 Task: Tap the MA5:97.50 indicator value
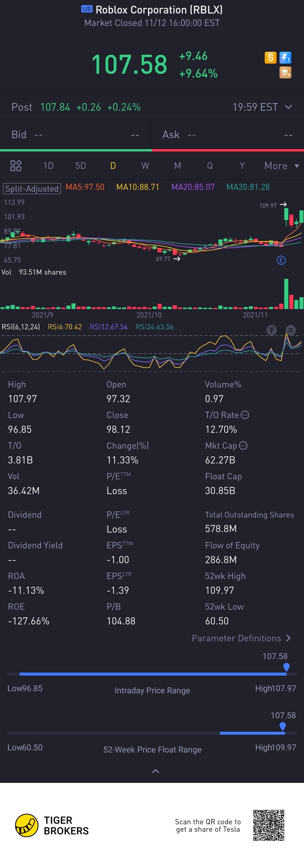tap(85, 187)
